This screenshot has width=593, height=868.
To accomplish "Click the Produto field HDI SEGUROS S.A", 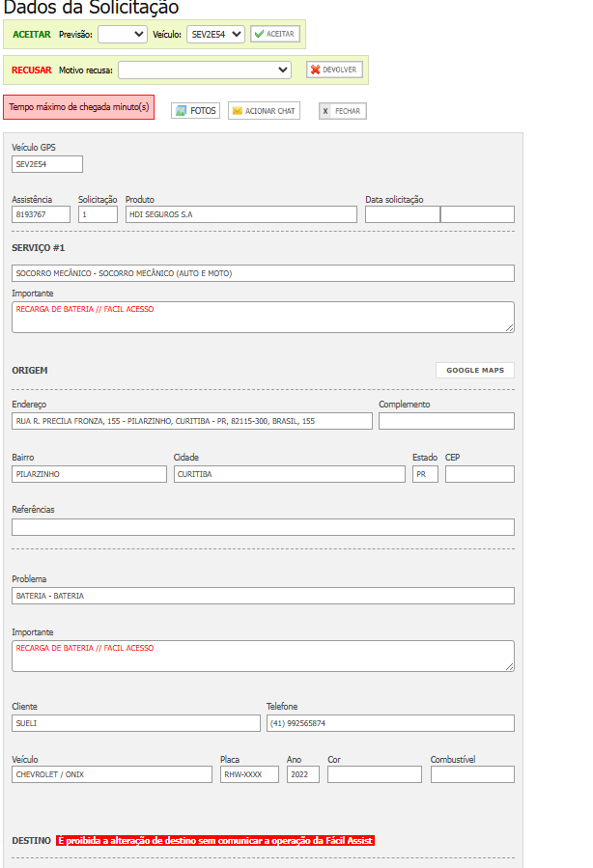I will (x=240, y=214).
